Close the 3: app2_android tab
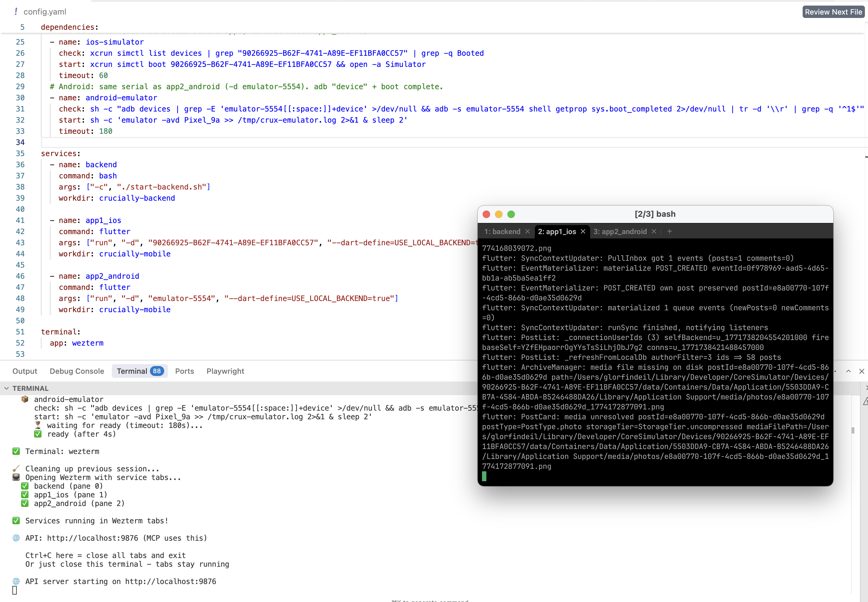 [x=654, y=232]
